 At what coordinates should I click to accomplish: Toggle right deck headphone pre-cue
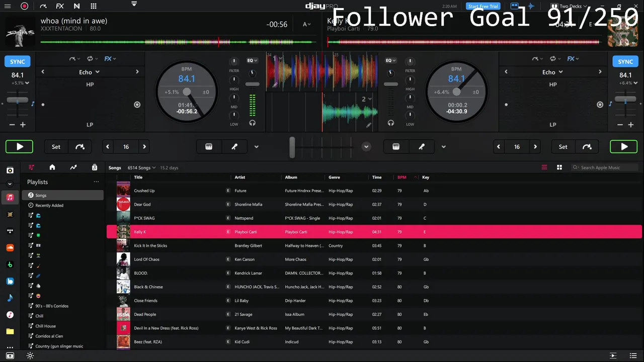391,123
